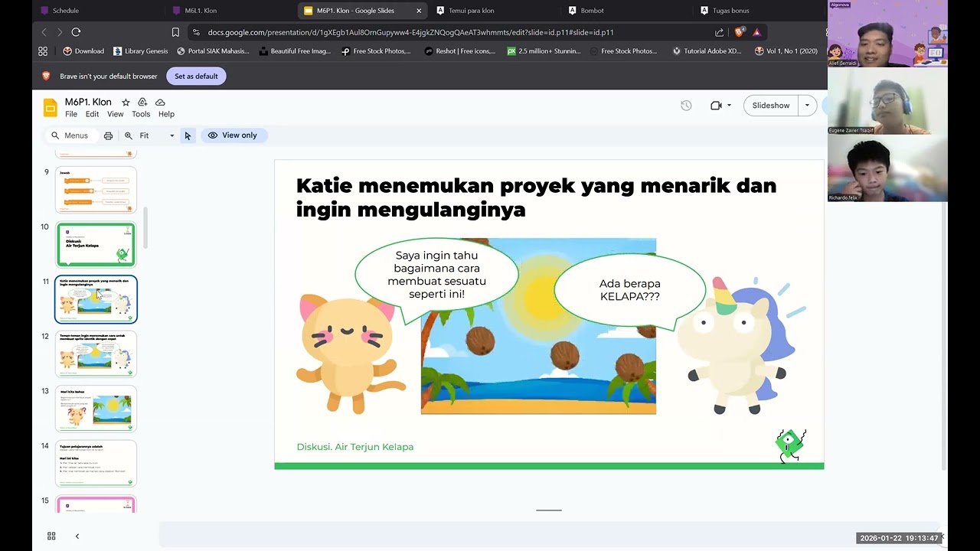Select slide 12 thumbnail
Screen dimensions: 980x551
coord(96,354)
